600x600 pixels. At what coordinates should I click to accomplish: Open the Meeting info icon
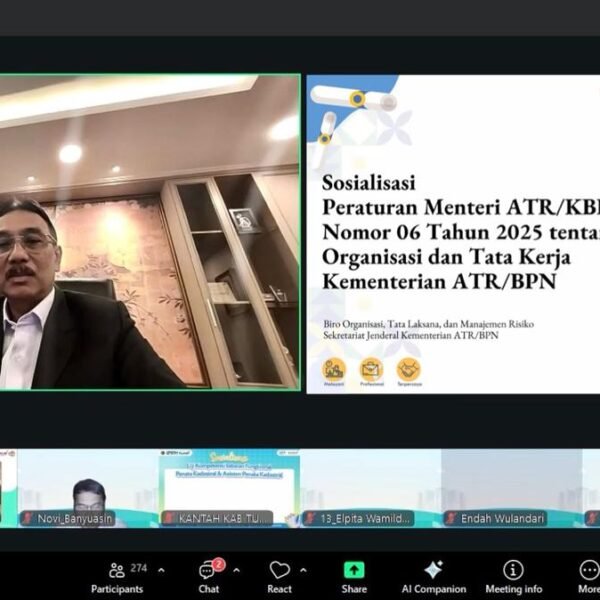tap(513, 570)
